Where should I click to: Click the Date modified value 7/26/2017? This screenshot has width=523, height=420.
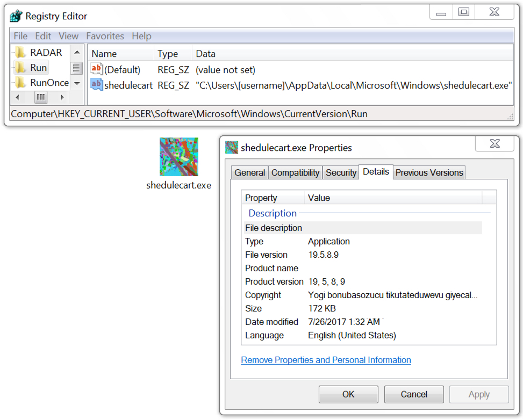coord(344,322)
